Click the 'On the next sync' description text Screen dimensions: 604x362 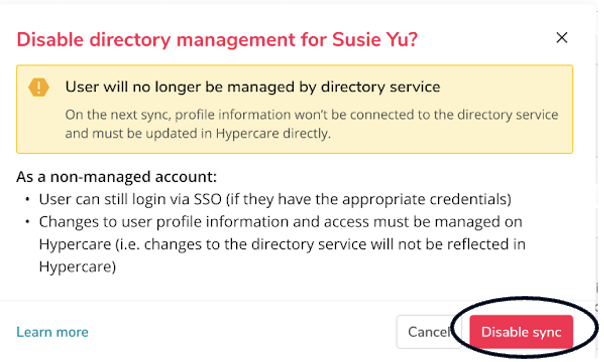(311, 124)
